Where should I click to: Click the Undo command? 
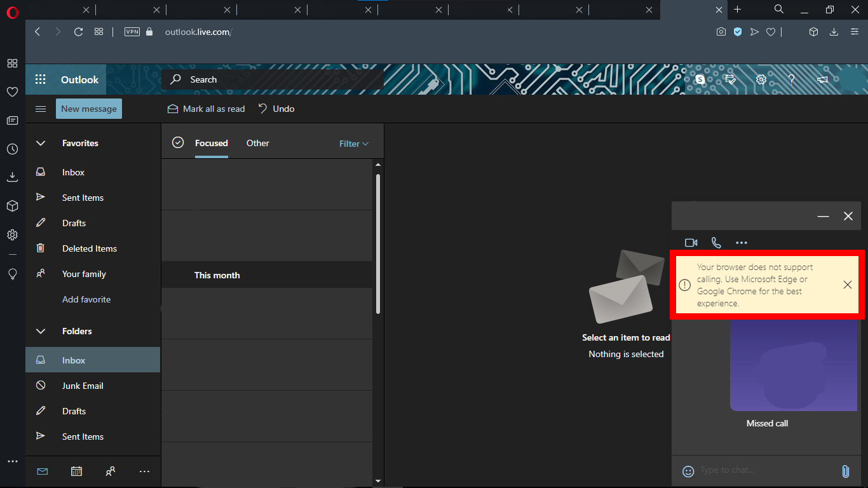coord(276,109)
